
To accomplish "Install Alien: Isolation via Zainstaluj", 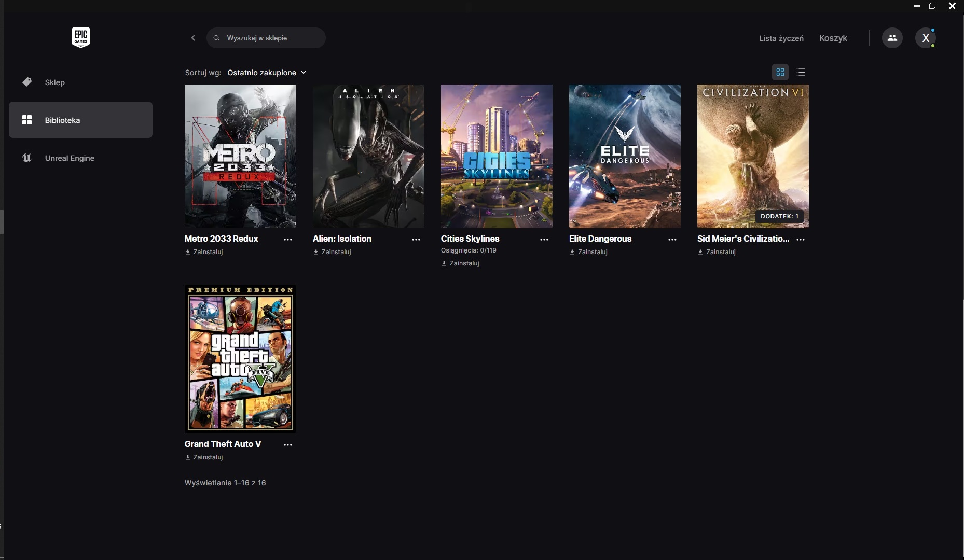I will 332,252.
